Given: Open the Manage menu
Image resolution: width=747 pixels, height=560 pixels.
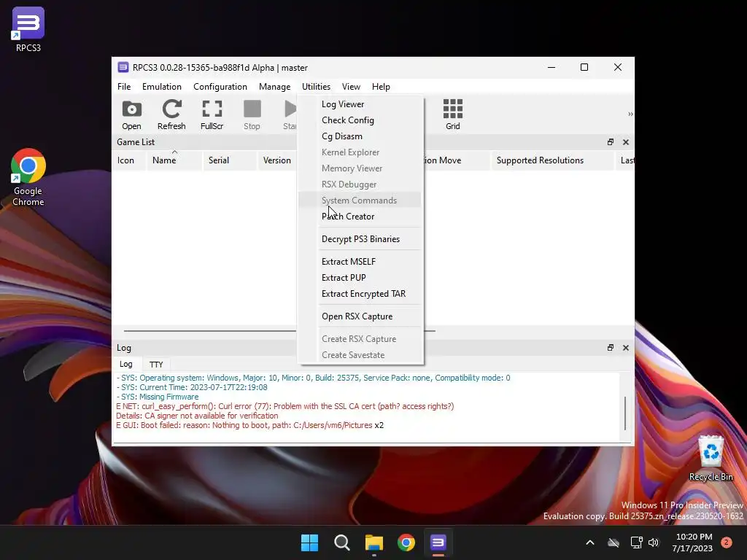Looking at the screenshot, I should pos(274,87).
